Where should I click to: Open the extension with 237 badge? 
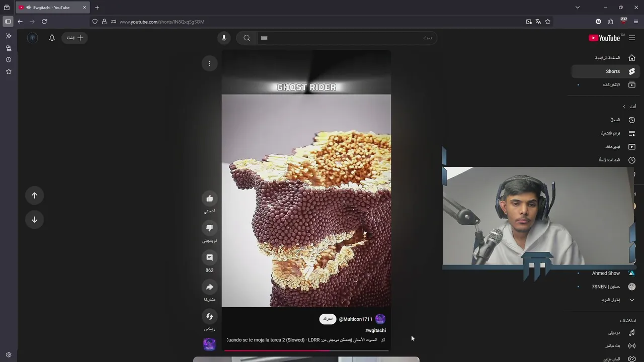pos(623,22)
